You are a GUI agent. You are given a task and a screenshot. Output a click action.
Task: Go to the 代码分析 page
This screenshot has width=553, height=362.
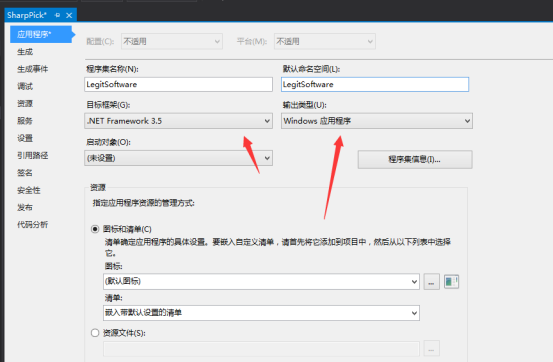point(32,225)
